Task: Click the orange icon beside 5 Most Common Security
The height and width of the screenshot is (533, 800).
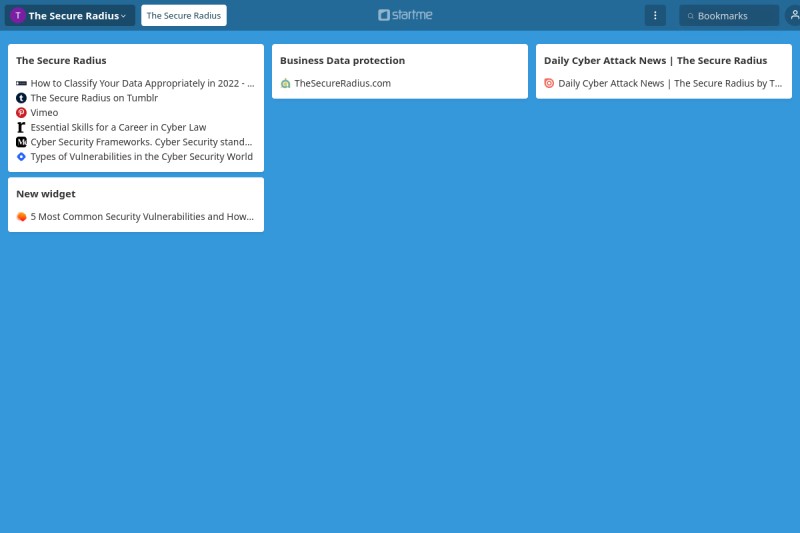Action: pyautogui.click(x=21, y=217)
